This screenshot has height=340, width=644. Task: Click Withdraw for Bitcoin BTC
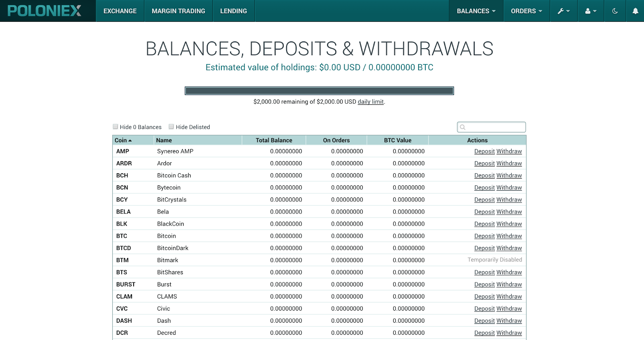point(509,236)
